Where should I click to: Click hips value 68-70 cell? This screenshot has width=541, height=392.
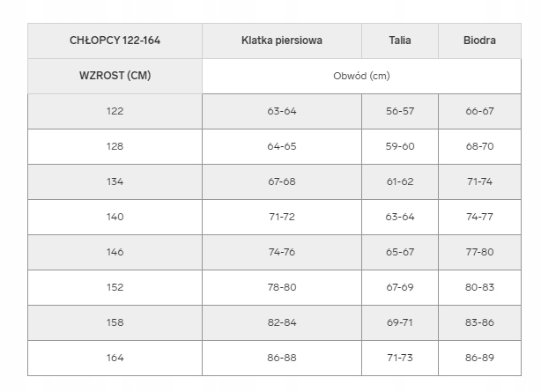[479, 146]
